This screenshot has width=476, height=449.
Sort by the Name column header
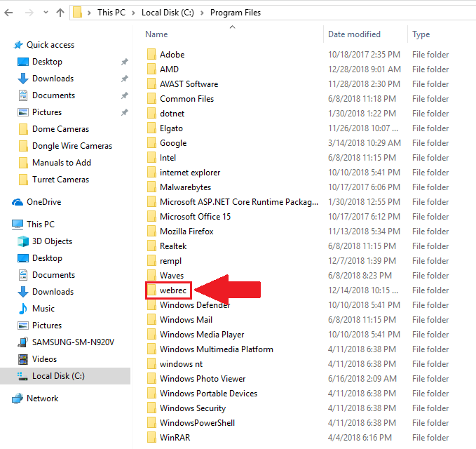coord(156,34)
